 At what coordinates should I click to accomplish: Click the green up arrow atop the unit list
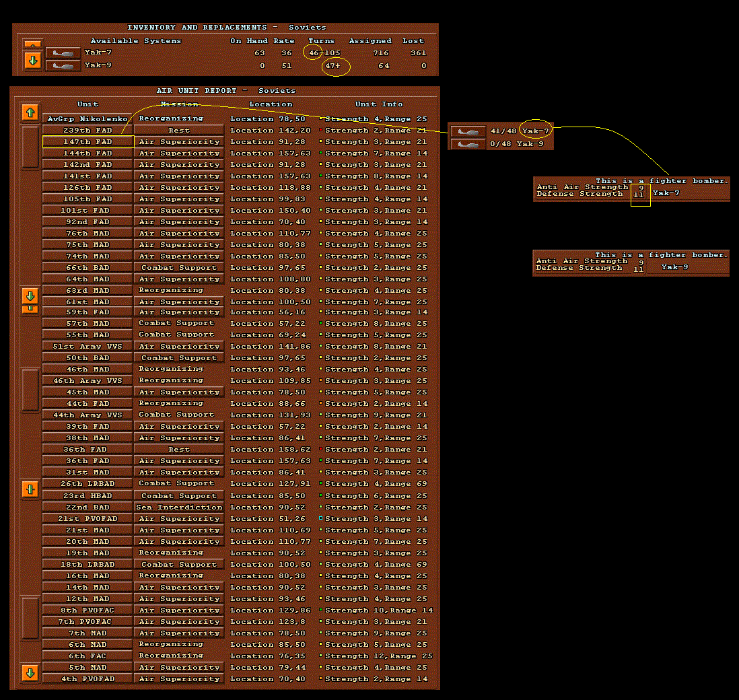tap(30, 112)
